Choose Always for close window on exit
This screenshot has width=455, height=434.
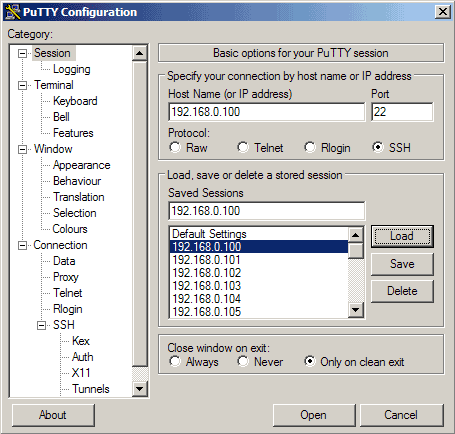point(175,361)
